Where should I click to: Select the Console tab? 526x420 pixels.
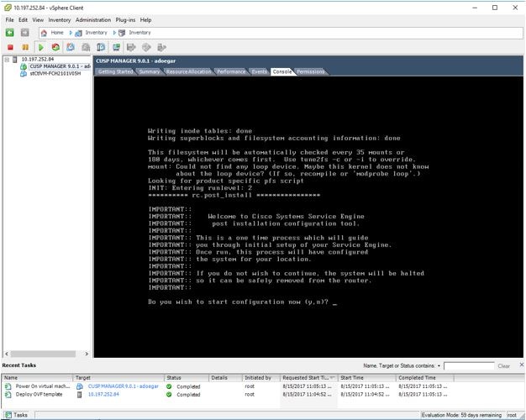pyautogui.click(x=282, y=71)
